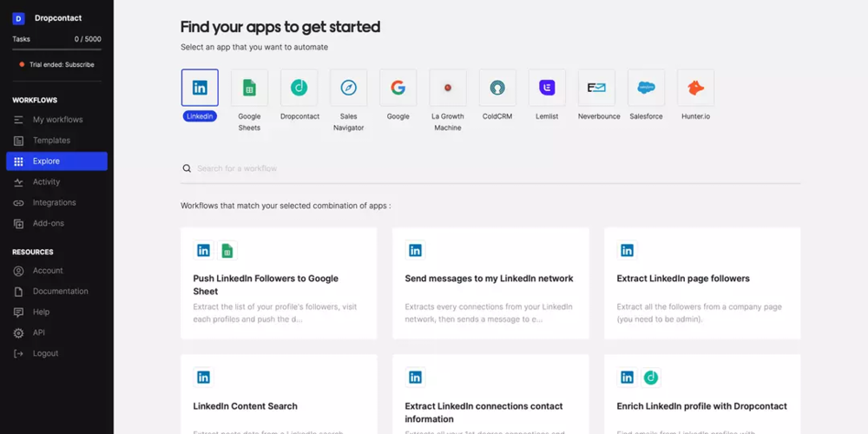Viewport: 868px width, 434px height.
Task: Click the Linkedin selected label pill
Action: tap(200, 117)
